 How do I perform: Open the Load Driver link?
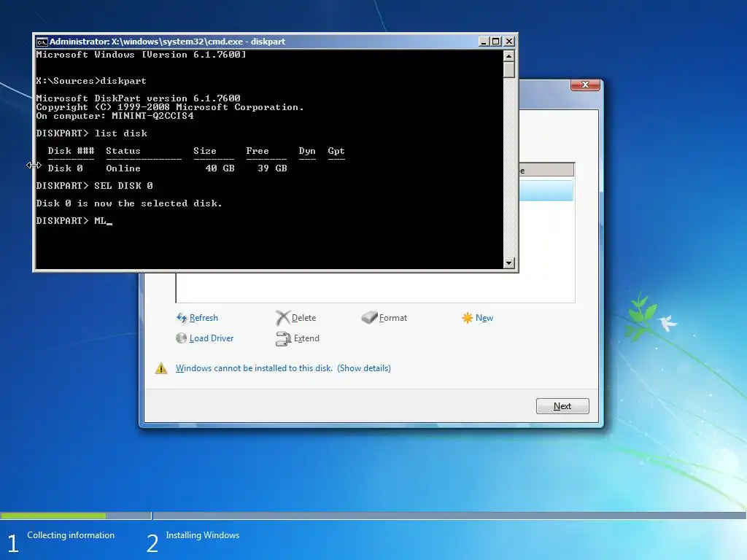[212, 338]
